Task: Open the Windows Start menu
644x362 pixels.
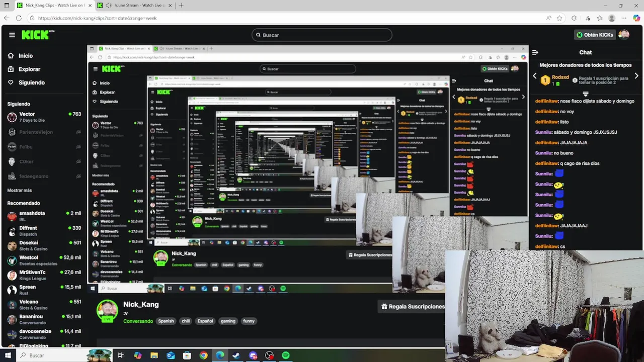Action: click(x=8, y=355)
